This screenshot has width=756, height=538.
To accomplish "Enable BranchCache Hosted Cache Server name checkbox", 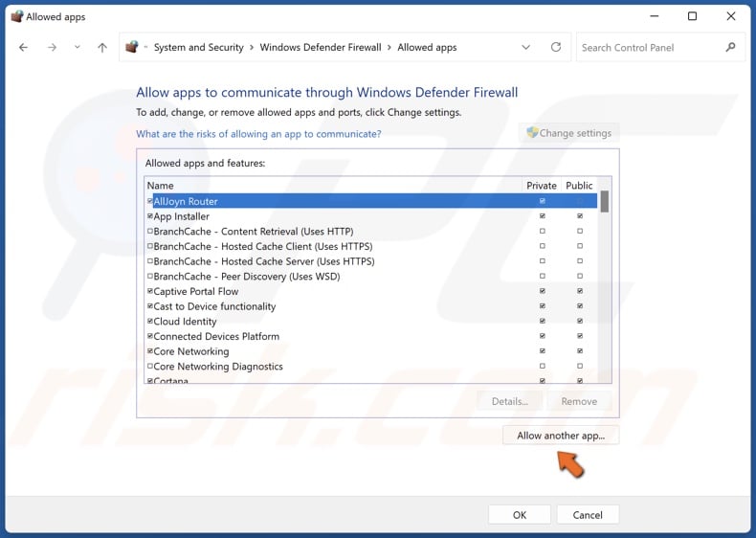I will point(150,260).
